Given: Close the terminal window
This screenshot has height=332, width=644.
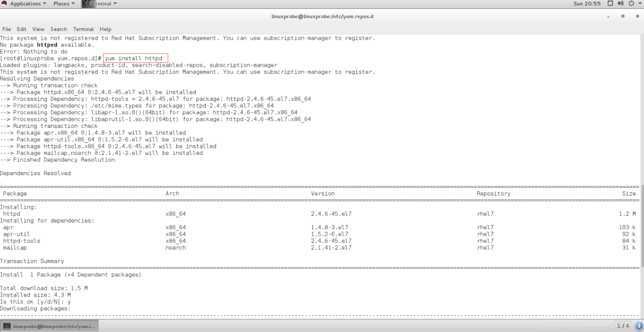Looking at the screenshot, I should point(637,16).
